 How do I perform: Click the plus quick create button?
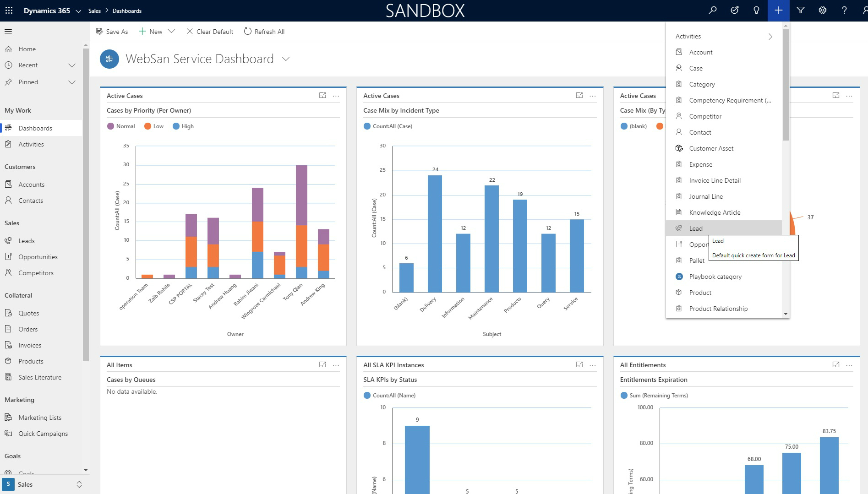click(778, 10)
